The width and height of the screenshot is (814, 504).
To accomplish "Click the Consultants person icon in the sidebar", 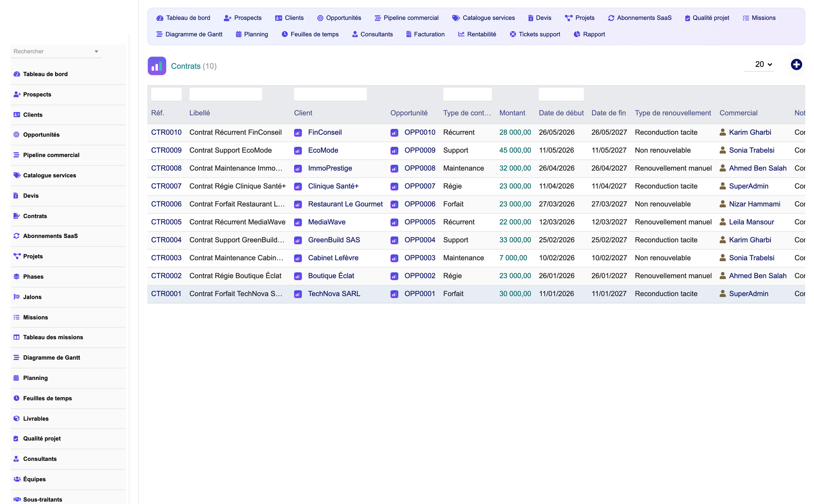I will coord(16,459).
